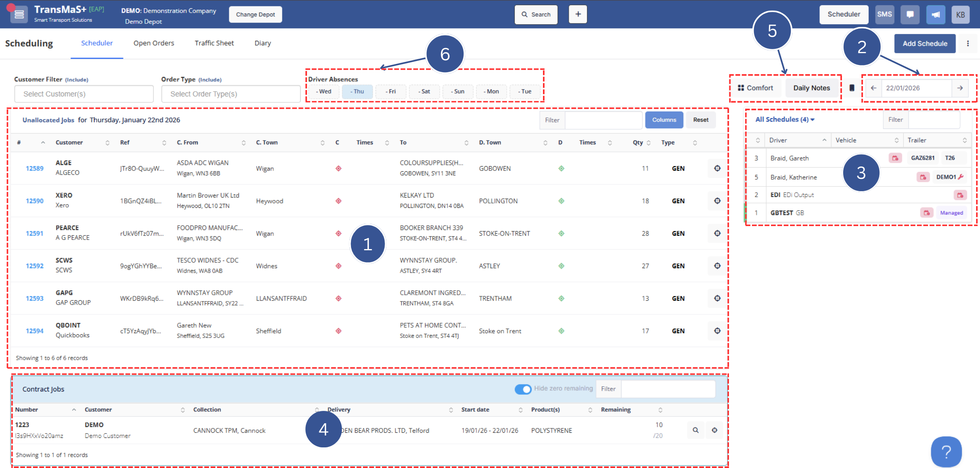The width and height of the screenshot is (980, 468).
Task: Open the Select Order Type(s) dropdown
Action: click(x=230, y=94)
